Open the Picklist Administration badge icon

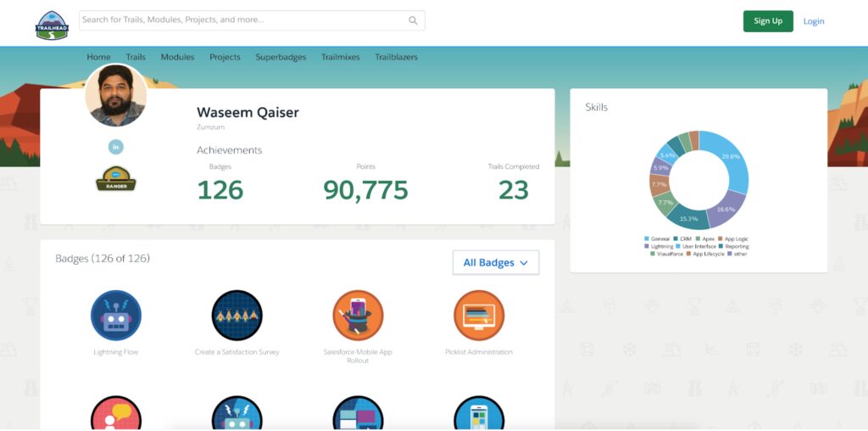click(x=479, y=316)
